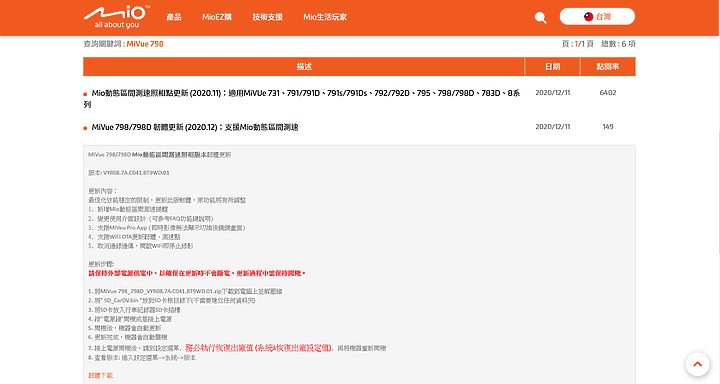Click the red 務必執行恢復出廠值 text
This screenshot has height=384, width=720.
point(259,348)
